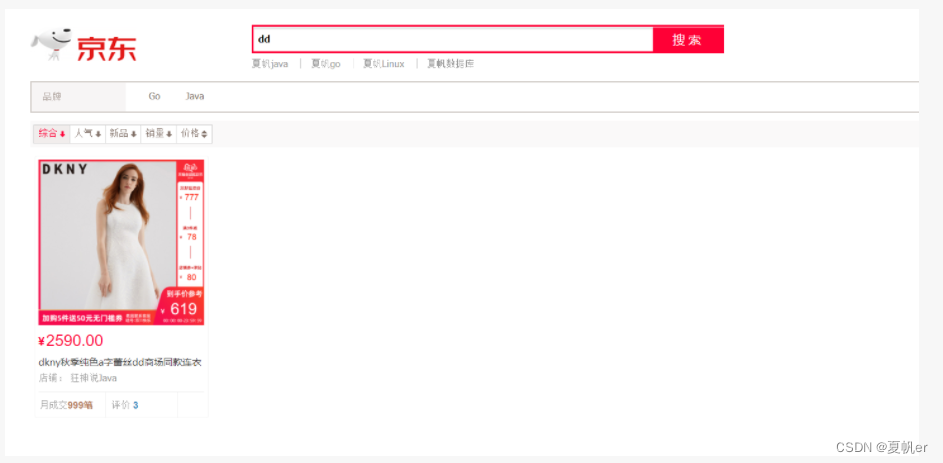Click the red 搜索 search button
The height and width of the screenshot is (463, 943).
688,40
